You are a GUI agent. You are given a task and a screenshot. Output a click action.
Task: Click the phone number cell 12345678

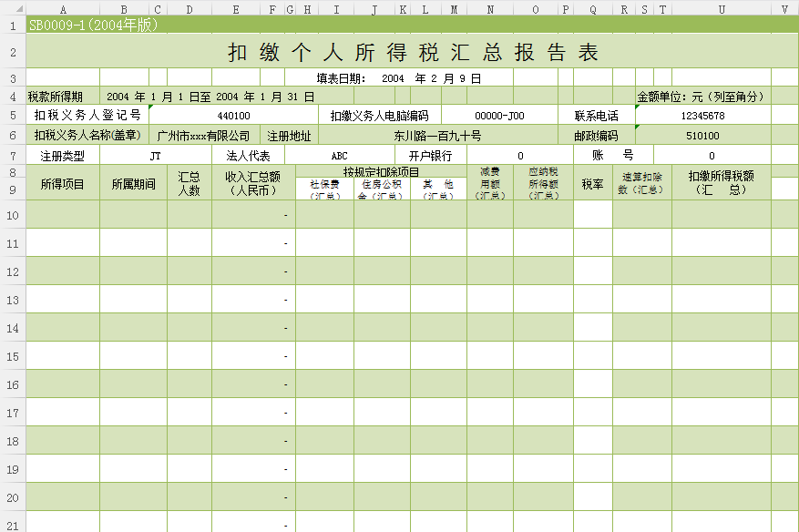click(702, 116)
